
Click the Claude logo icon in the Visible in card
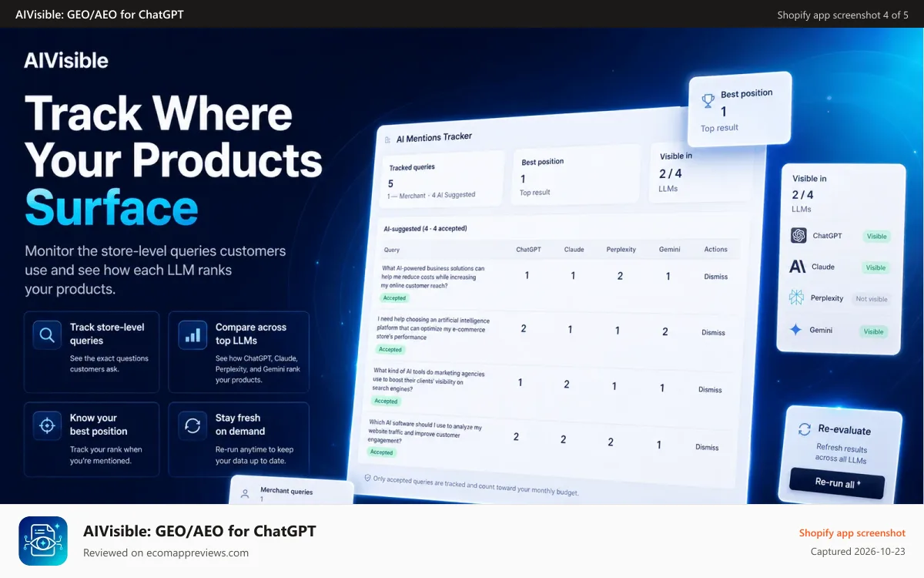[x=798, y=267]
